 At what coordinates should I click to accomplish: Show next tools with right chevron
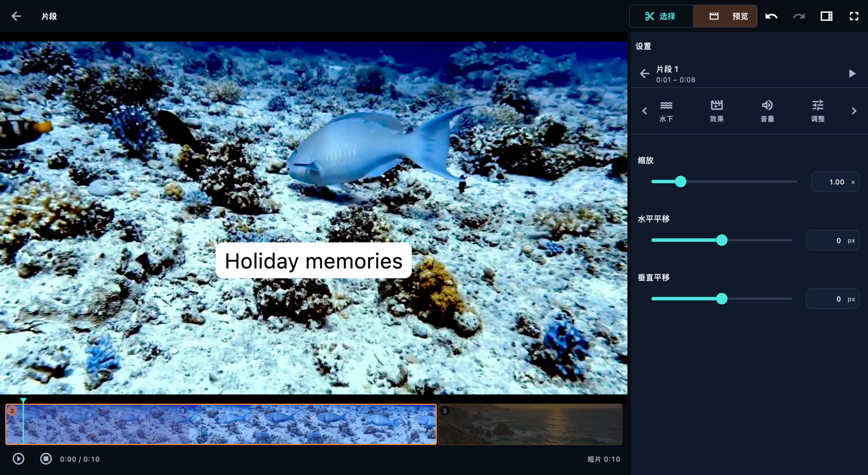[854, 111]
